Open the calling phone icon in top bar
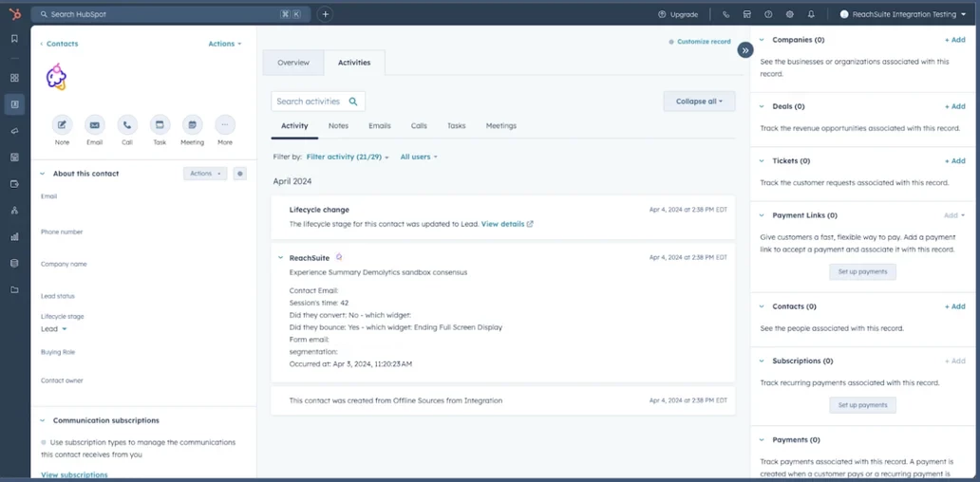980x482 pixels. click(x=726, y=14)
